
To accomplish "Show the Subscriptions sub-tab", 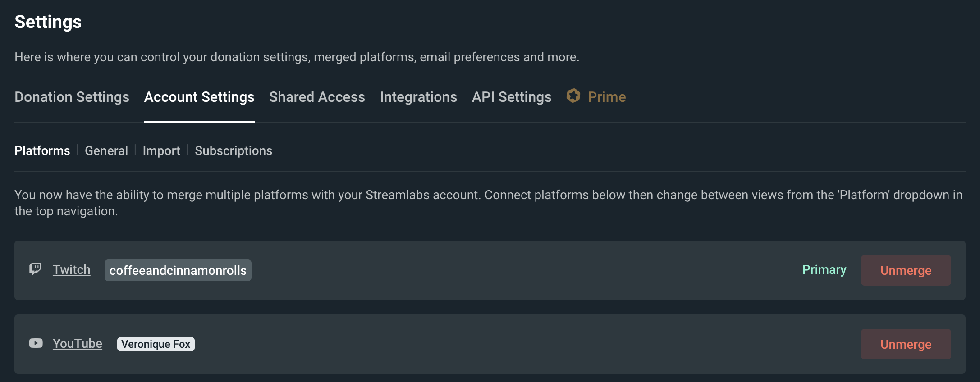I will point(234,150).
